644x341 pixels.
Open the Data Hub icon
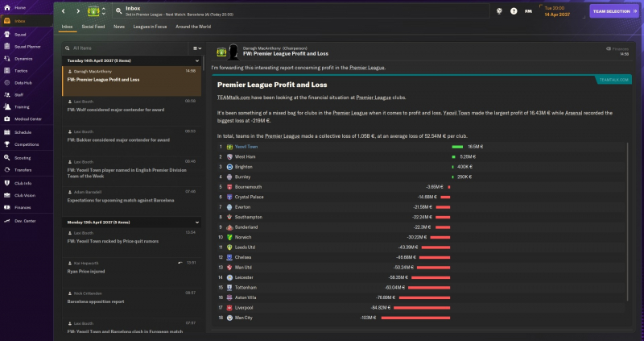click(6, 82)
